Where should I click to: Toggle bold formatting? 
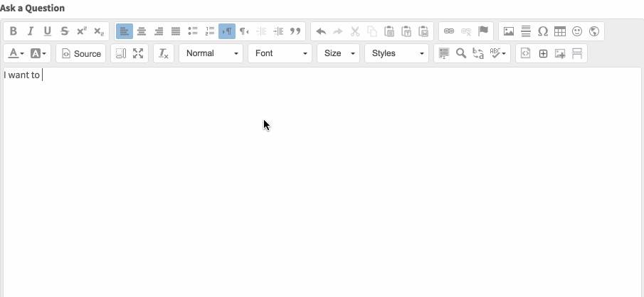point(14,31)
